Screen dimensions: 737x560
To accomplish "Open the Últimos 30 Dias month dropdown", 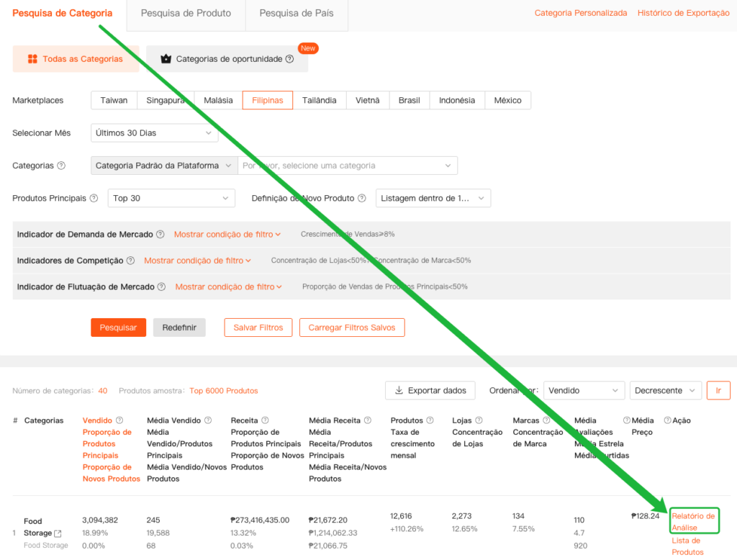I will 155,133.
